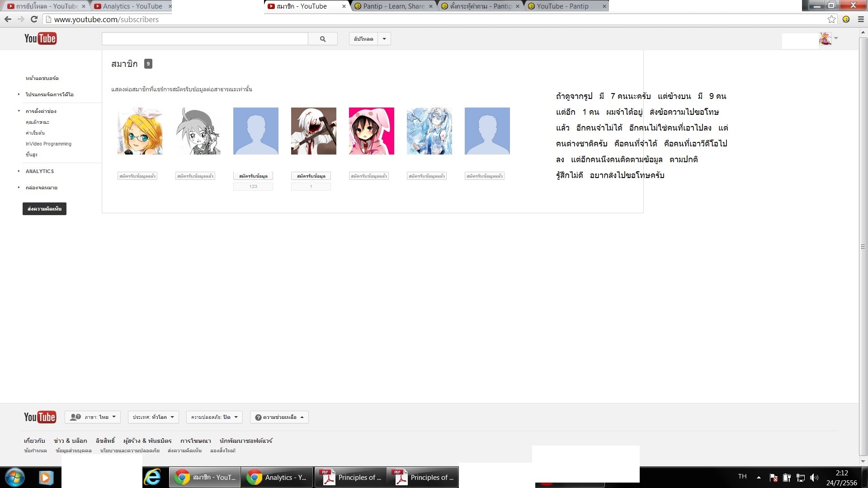The height and width of the screenshot is (488, 868).
Task: Click the YouTube logo in header
Action: click(x=40, y=39)
